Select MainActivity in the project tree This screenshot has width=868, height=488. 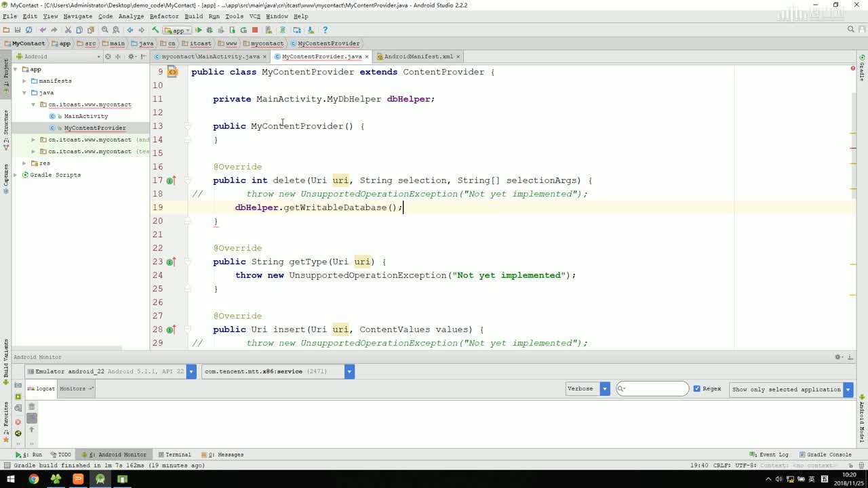86,116
